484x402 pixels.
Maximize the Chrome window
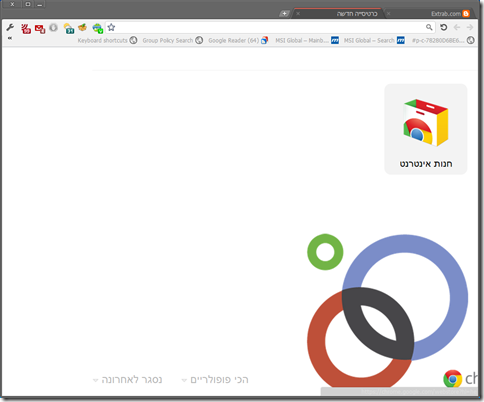pos(28,4)
